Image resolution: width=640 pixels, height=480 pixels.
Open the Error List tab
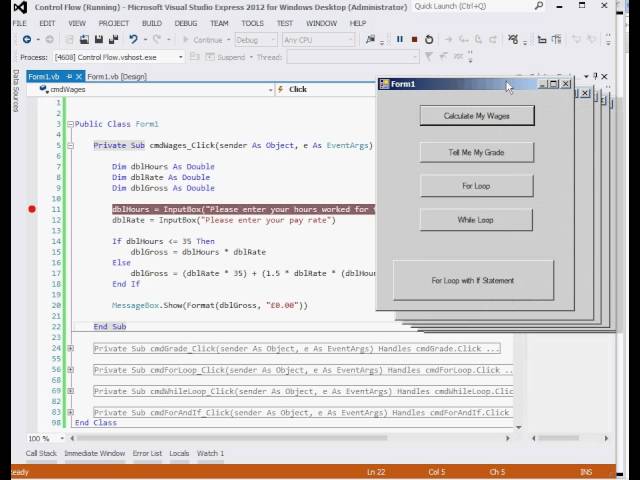(147, 453)
